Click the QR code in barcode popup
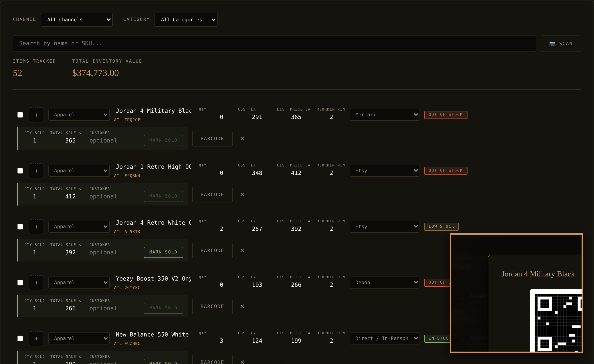The height and width of the screenshot is (364, 594). coord(556,320)
